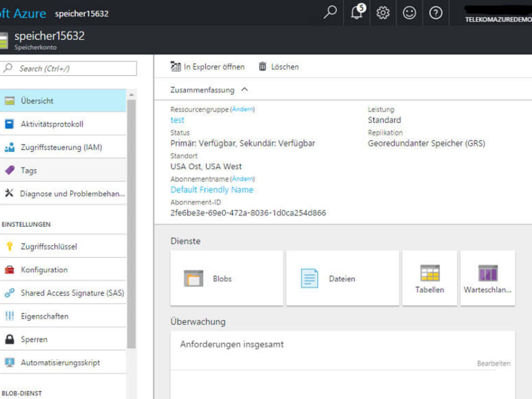The width and height of the screenshot is (532, 399).
Task: Open the resource group link 'test'
Action: point(177,120)
